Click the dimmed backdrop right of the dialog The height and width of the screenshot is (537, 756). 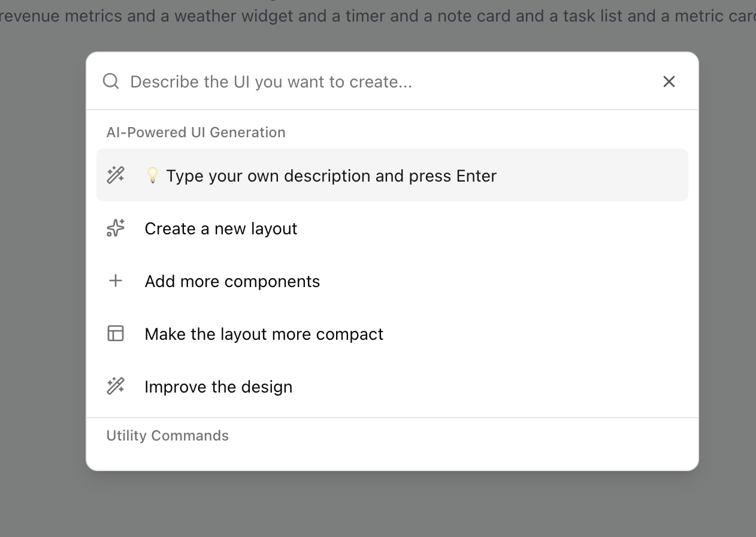[x=728, y=270]
